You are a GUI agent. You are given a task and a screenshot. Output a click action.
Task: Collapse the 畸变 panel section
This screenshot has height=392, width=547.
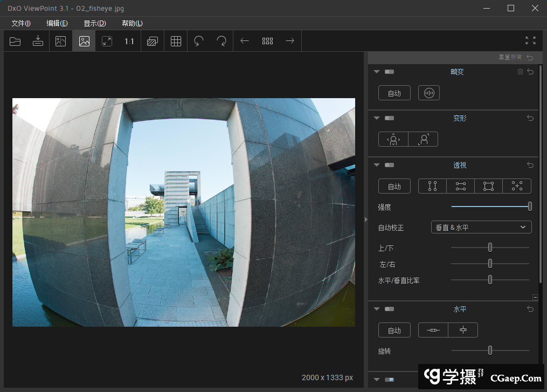[377, 72]
